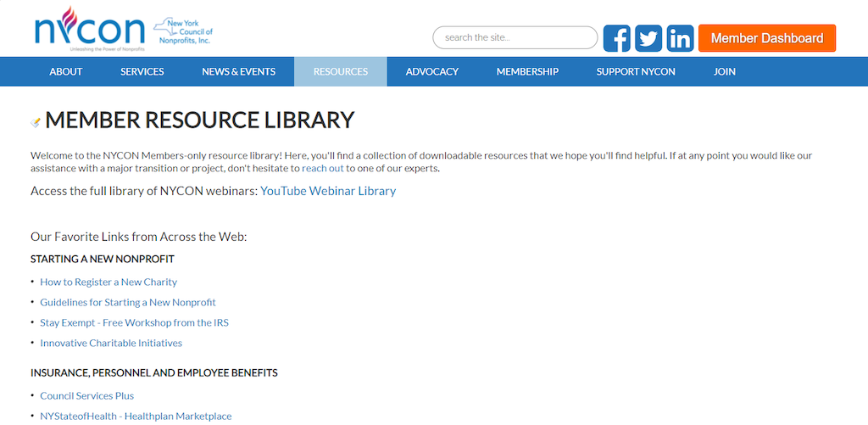The image size is (868, 425).
Task: Open Support NYCON navigation item
Action: point(636,72)
